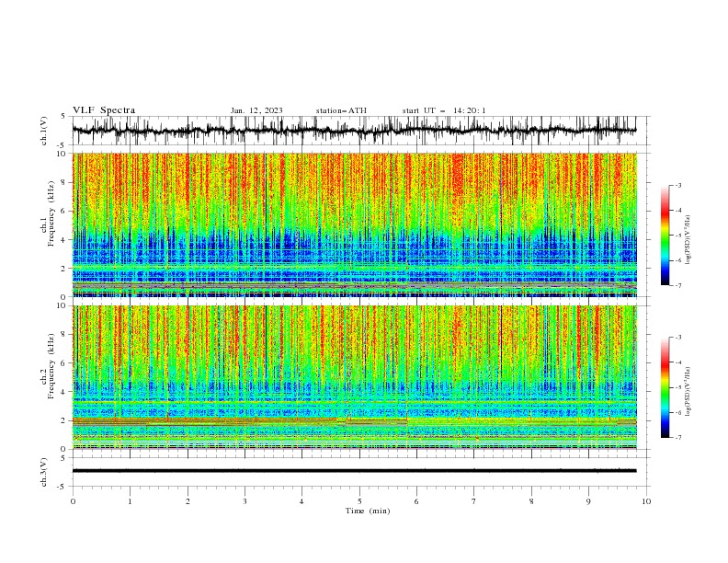Image resolution: width=728 pixels, height=563 pixels.
Task: Click the ch.3(V) waveform axis label
Action: click(x=44, y=472)
